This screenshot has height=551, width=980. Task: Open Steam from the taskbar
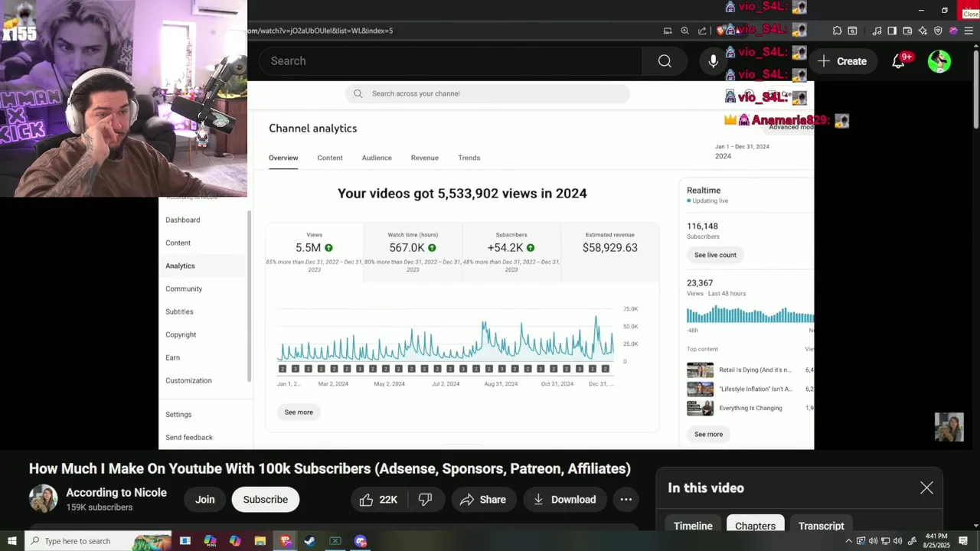(309, 541)
